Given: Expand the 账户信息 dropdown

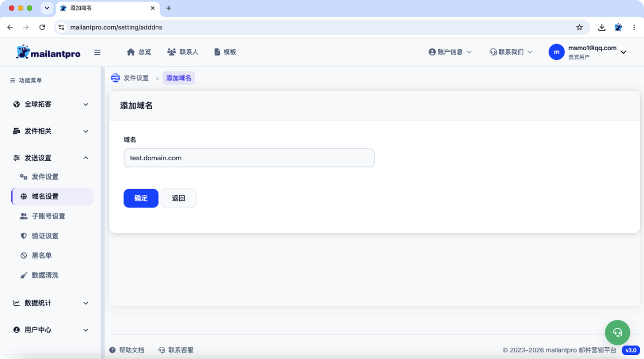Looking at the screenshot, I should [x=450, y=52].
